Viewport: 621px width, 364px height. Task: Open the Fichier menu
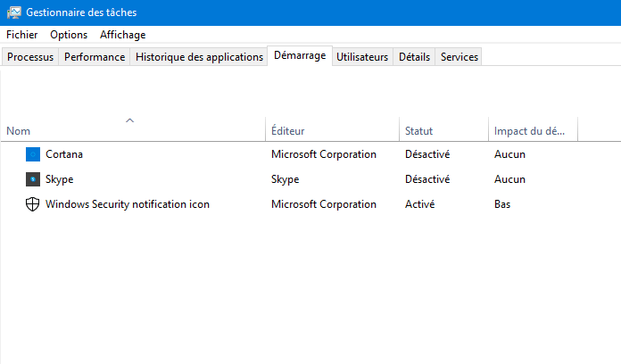pyautogui.click(x=21, y=35)
